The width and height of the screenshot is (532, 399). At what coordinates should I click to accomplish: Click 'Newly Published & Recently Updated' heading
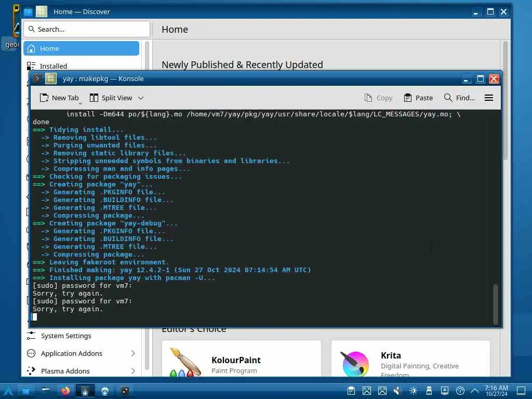click(x=242, y=64)
